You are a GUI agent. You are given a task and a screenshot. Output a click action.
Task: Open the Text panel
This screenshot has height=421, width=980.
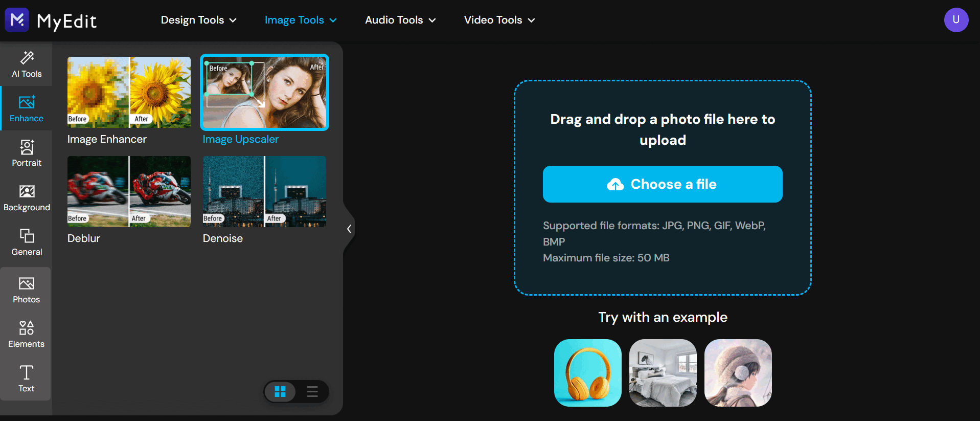(x=27, y=379)
